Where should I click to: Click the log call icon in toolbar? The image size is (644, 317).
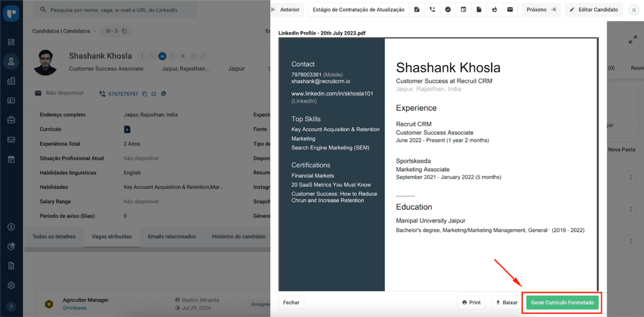click(433, 10)
